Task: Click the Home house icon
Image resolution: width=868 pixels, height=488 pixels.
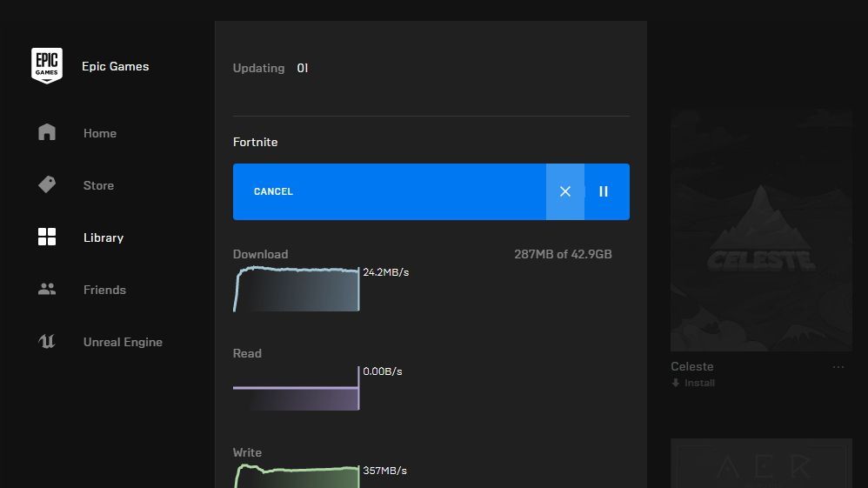Action: pyautogui.click(x=47, y=132)
